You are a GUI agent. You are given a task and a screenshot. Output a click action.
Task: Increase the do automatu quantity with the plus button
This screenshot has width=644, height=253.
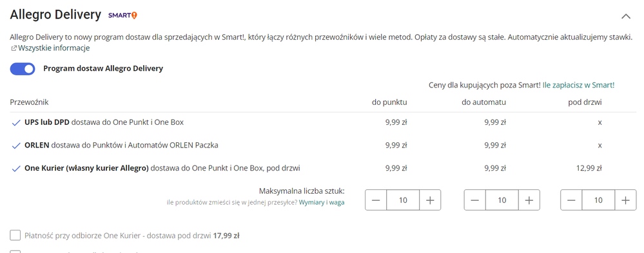(529, 200)
